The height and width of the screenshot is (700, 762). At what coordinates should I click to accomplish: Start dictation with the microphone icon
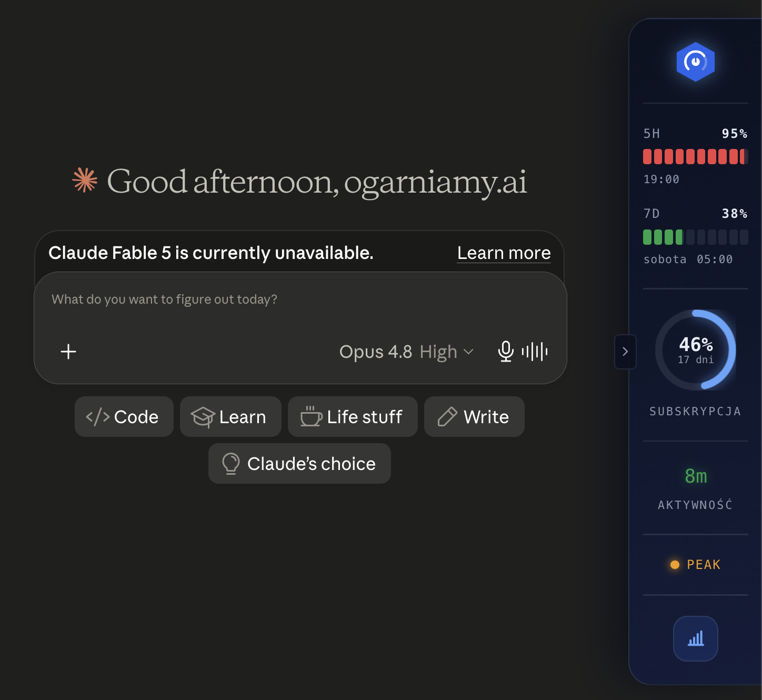click(506, 351)
